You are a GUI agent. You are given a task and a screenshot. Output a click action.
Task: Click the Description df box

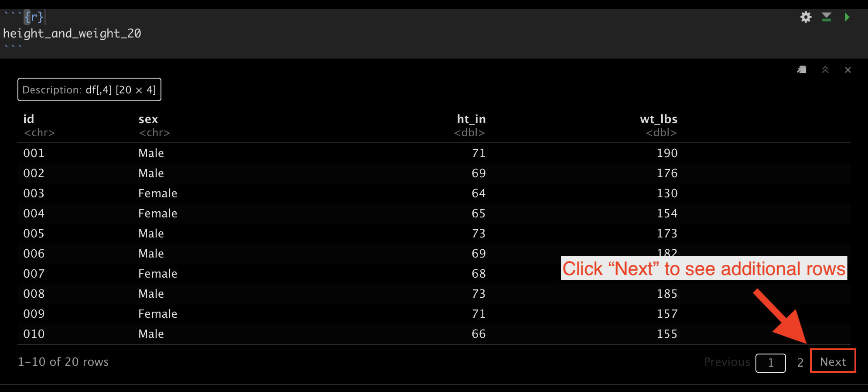click(x=89, y=89)
